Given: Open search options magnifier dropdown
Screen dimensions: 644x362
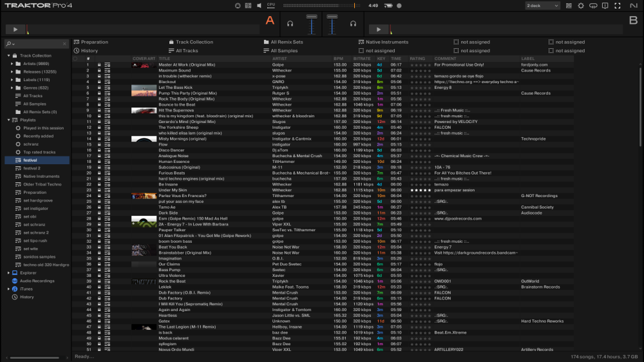Looking at the screenshot, I should point(10,44).
